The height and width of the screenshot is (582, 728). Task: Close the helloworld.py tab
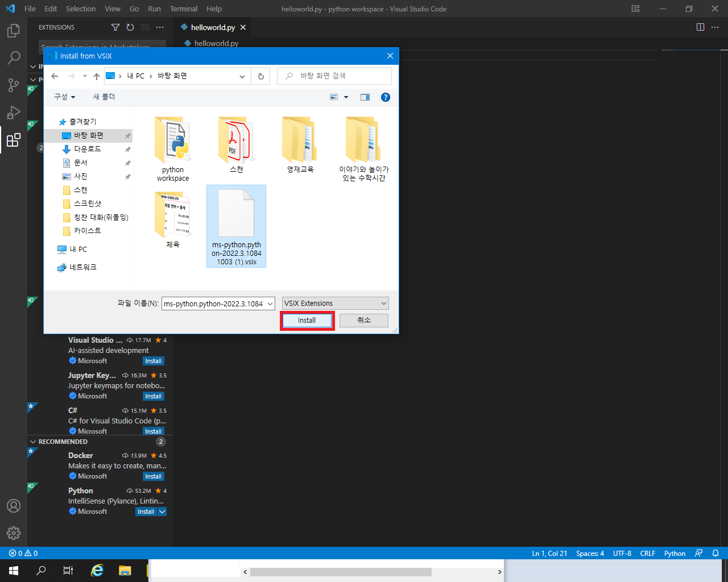click(x=243, y=27)
